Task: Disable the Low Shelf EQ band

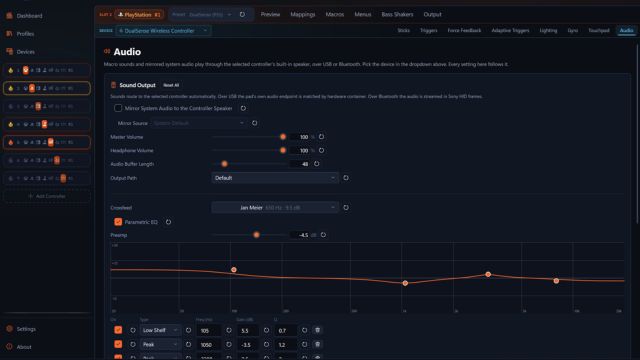Action: pos(118,330)
